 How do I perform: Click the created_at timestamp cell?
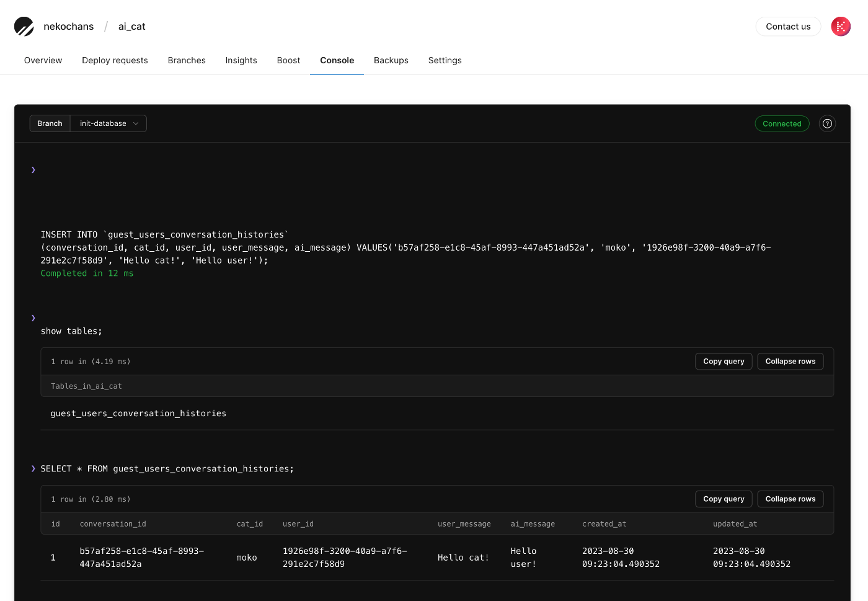click(621, 558)
